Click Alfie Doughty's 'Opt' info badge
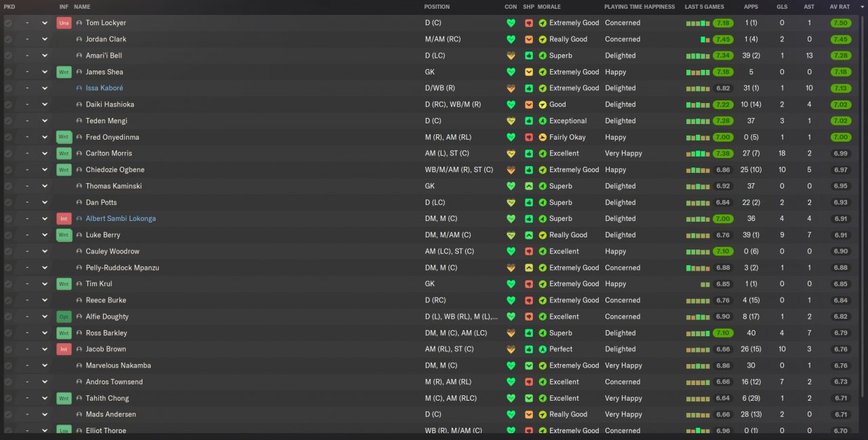Image resolution: width=868 pixels, height=440 pixels. 64,317
